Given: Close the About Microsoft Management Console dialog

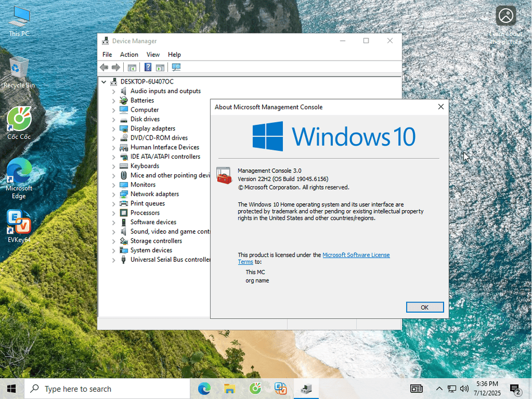Looking at the screenshot, I should pyautogui.click(x=441, y=107).
